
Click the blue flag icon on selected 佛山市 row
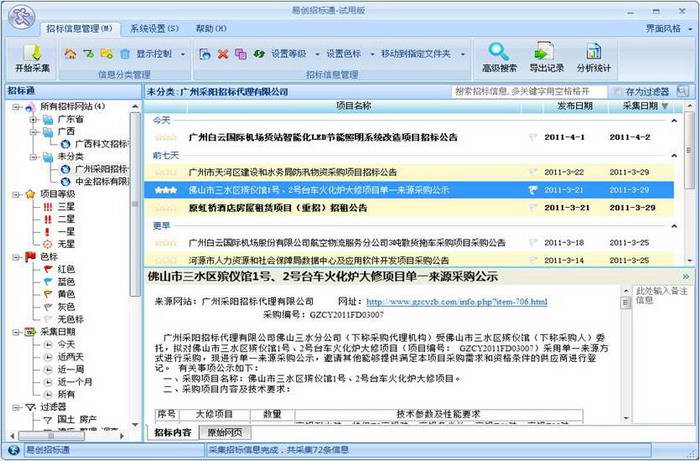pos(533,190)
